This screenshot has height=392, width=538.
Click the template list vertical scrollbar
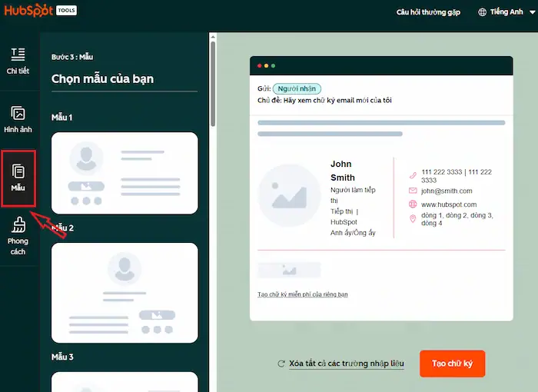click(213, 77)
